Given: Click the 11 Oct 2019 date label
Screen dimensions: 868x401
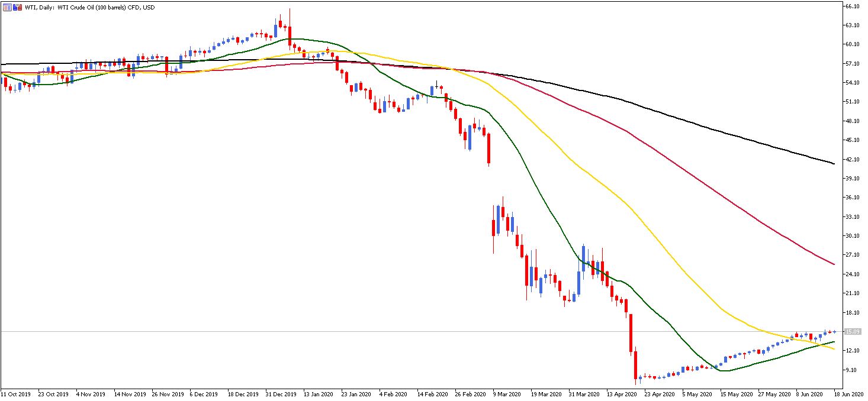Looking at the screenshot, I should point(15,393).
